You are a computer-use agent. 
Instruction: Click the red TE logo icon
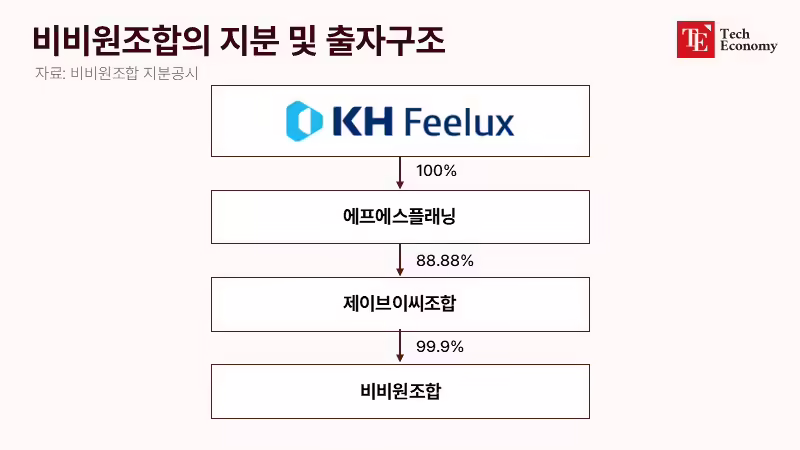pyautogui.click(x=695, y=39)
